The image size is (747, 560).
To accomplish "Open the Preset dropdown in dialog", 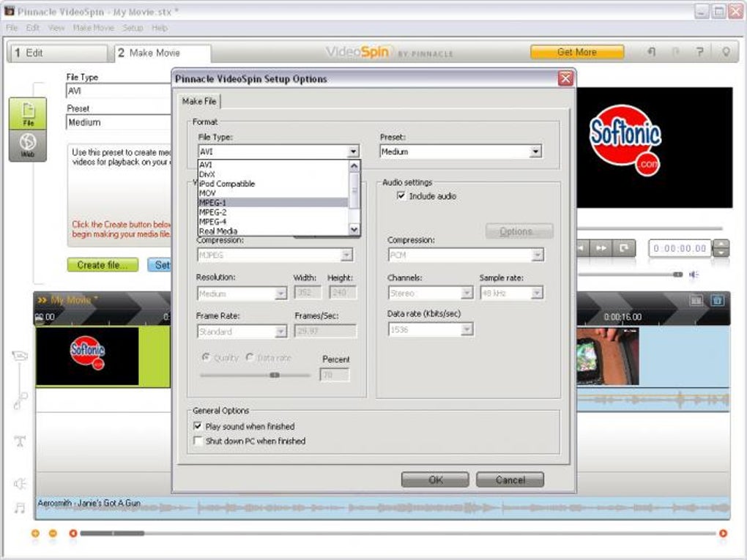I will [x=535, y=152].
